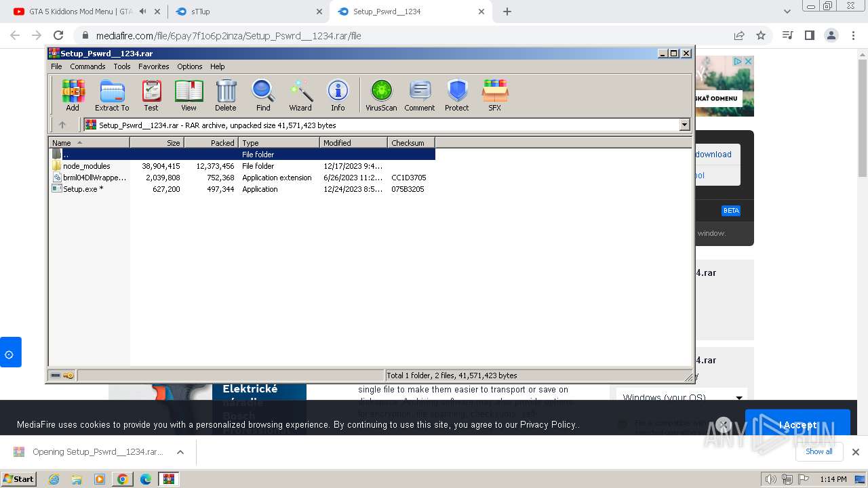
Task: Open Chrome from the taskbar
Action: tap(122, 479)
